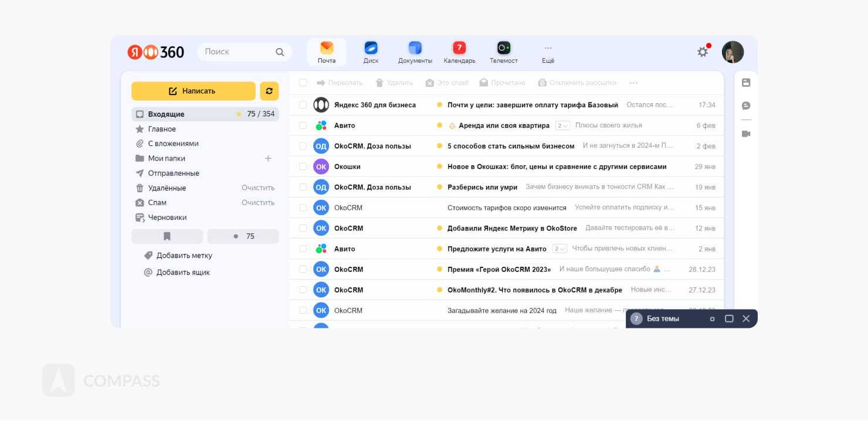868x421 pixels.
Task: Click the Поиск search field
Action: pos(238,52)
